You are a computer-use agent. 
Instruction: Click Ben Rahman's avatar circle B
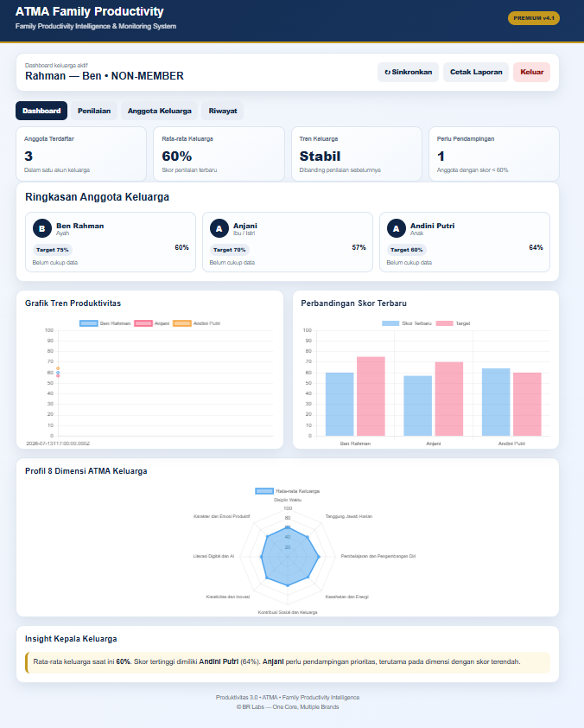[x=41, y=228]
